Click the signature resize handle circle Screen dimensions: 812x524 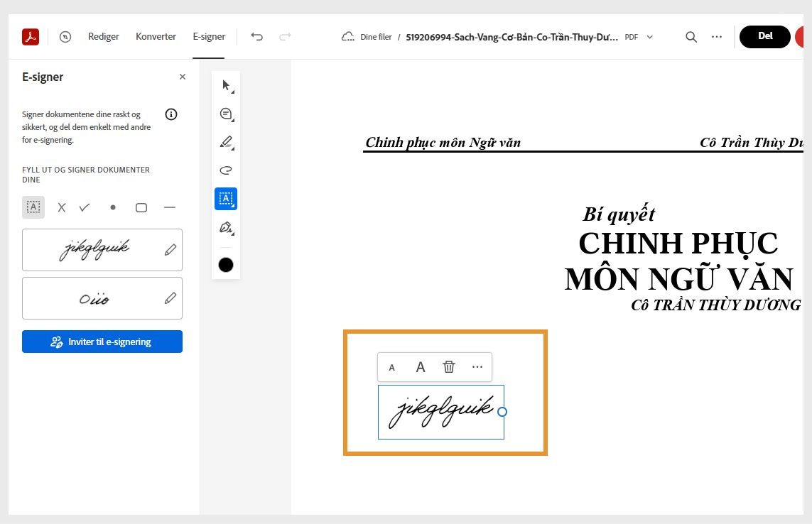click(502, 412)
